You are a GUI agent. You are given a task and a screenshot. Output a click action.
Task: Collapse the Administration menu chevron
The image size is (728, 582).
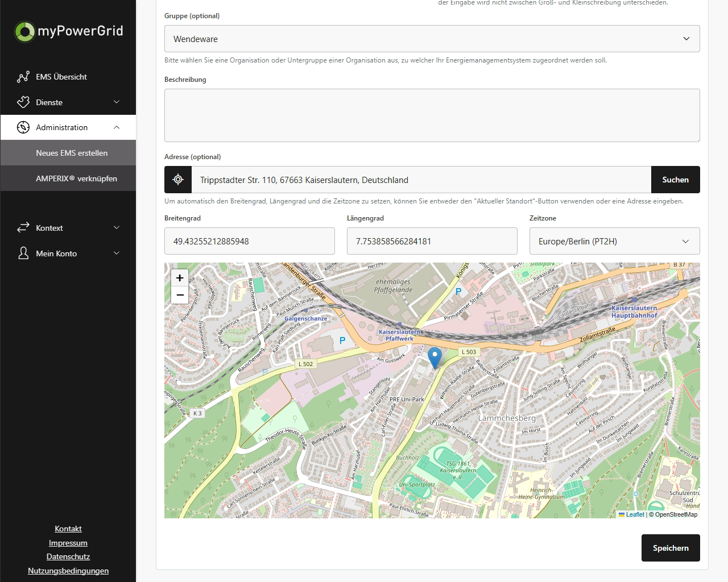pos(117,127)
